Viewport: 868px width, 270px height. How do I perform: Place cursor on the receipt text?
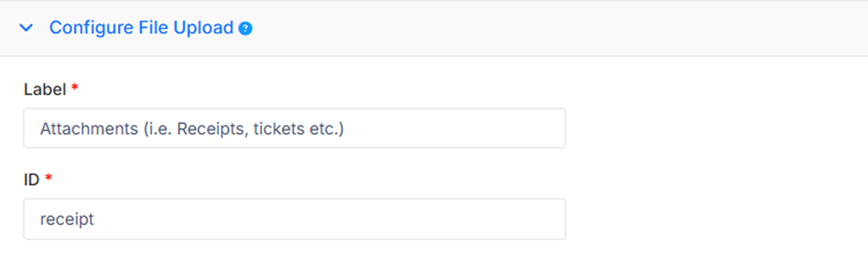(67, 220)
